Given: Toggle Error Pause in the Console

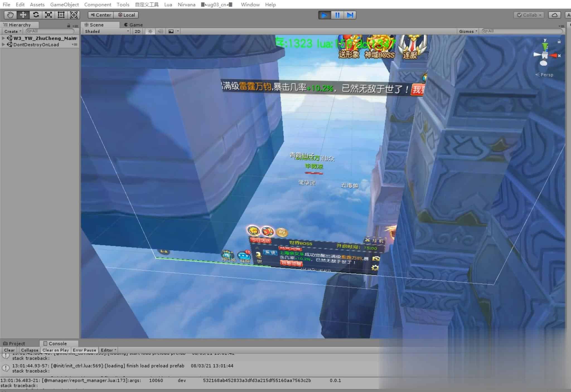Looking at the screenshot, I should pyautogui.click(x=84, y=350).
